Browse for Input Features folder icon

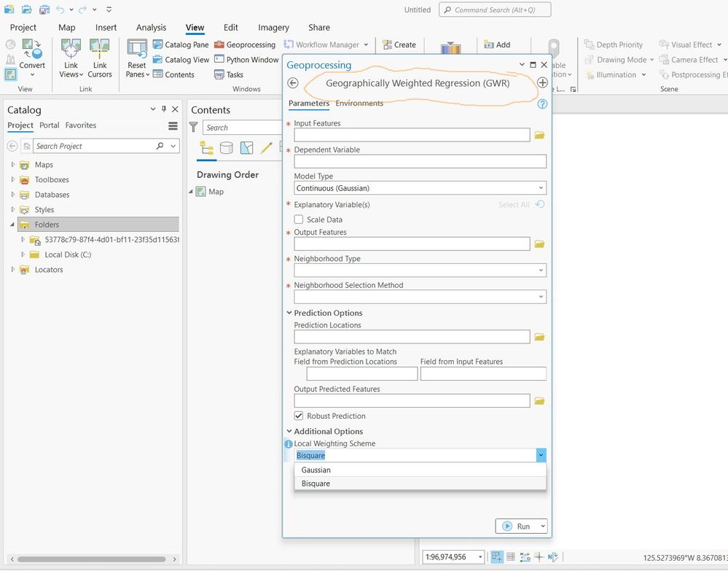539,135
